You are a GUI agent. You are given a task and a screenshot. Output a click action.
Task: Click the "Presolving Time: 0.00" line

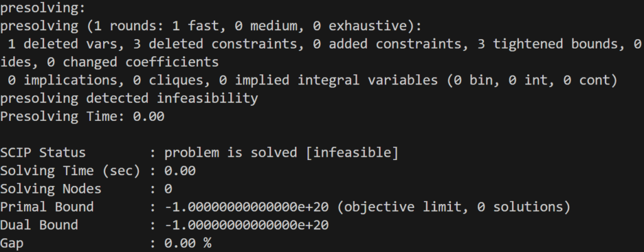[x=82, y=117]
